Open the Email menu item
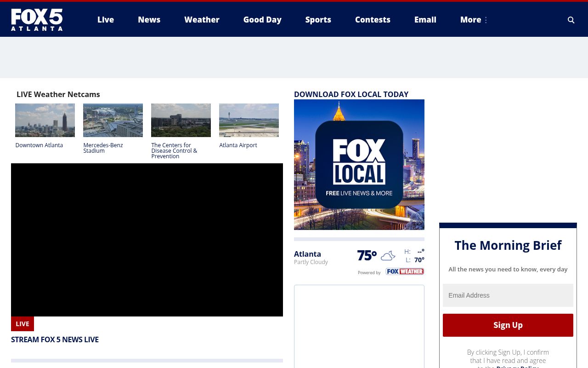The height and width of the screenshot is (368, 588). point(425,20)
